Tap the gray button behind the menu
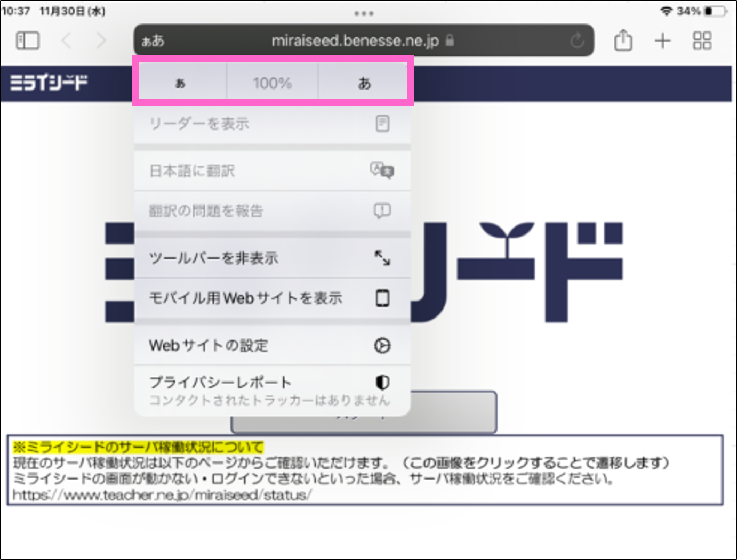737x560 pixels. pos(453,412)
